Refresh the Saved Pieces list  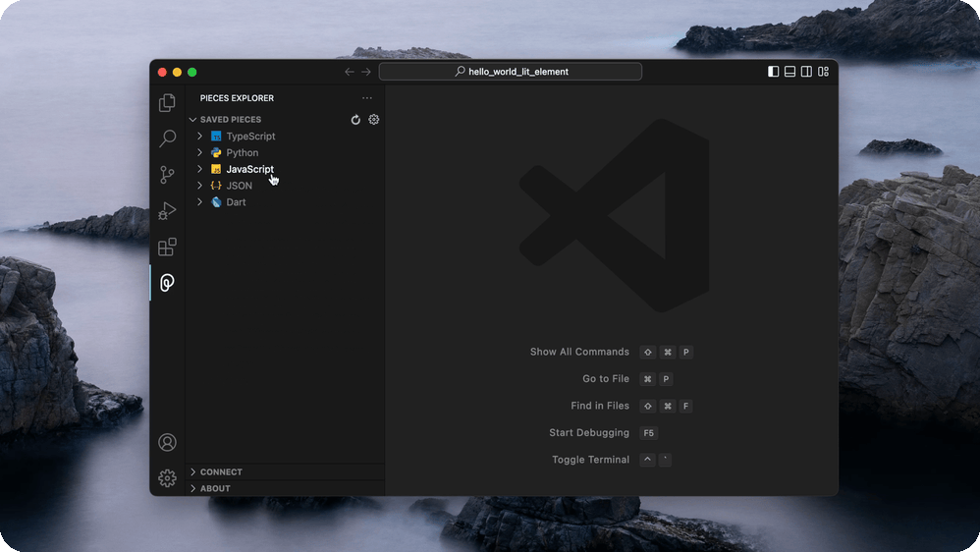(355, 120)
